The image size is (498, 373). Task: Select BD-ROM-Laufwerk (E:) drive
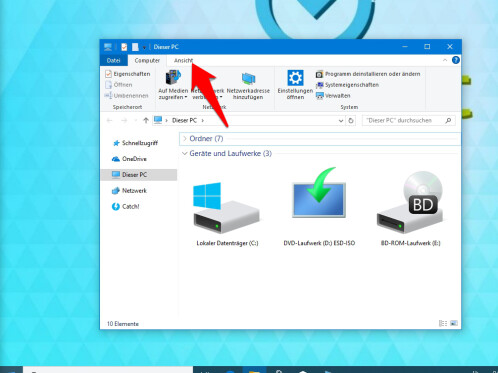coord(411,209)
